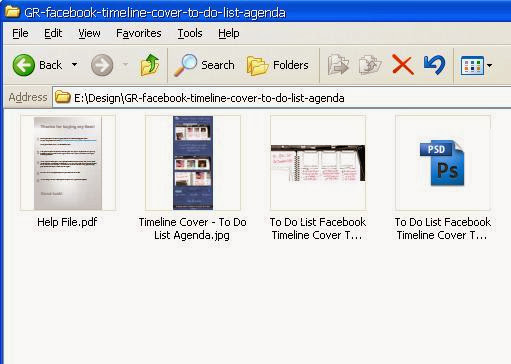
Task: Select the Timeline Cover jpg thumbnail
Action: point(193,163)
